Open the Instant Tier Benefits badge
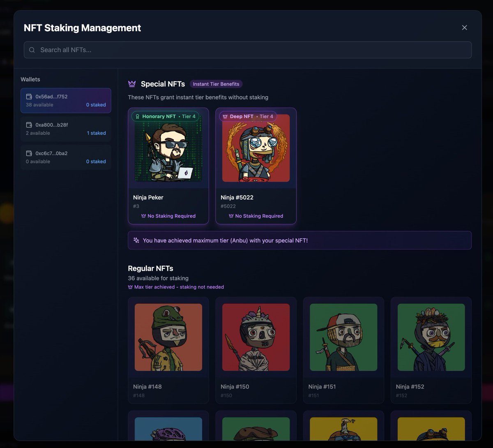The height and width of the screenshot is (448, 493). point(216,84)
